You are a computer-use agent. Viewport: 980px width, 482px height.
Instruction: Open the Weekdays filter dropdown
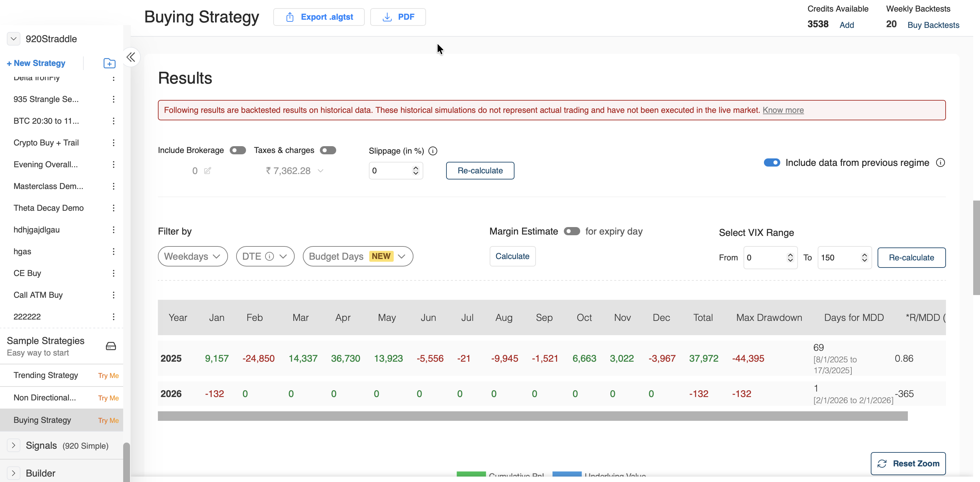[193, 256]
